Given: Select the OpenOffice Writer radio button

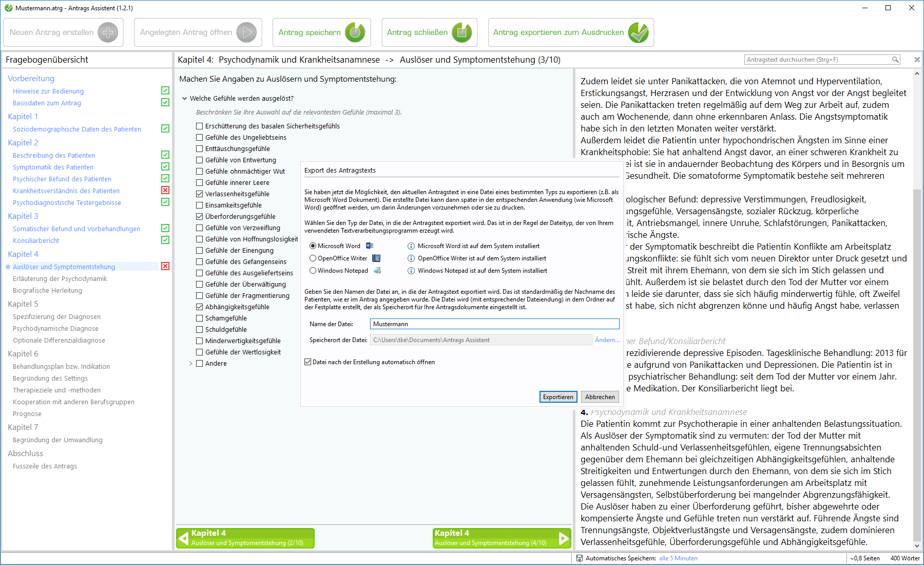Looking at the screenshot, I should point(313,258).
